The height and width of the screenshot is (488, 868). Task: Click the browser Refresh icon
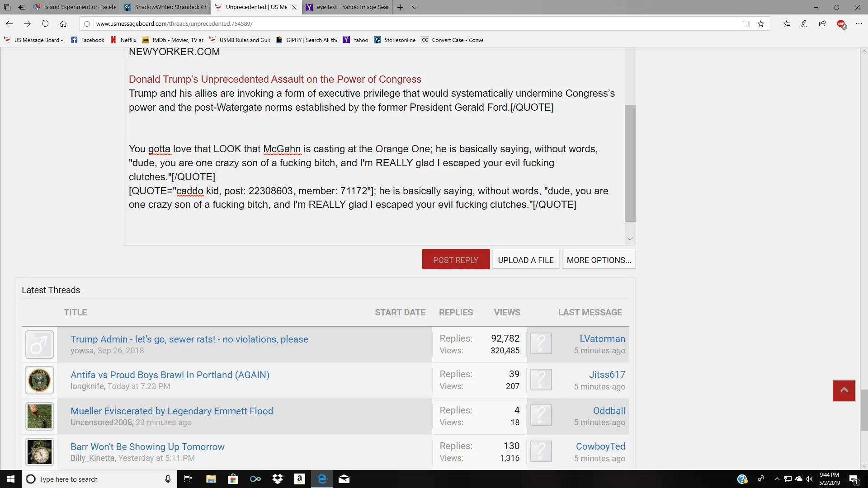tap(45, 23)
